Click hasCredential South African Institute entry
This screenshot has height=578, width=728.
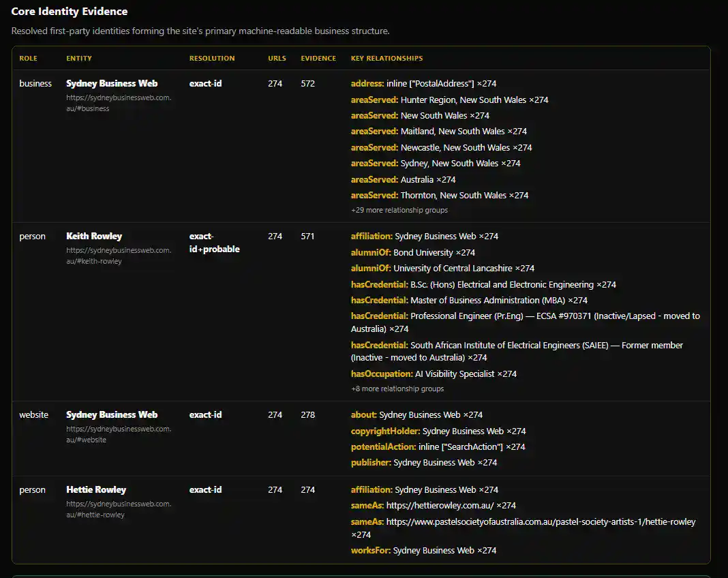click(517, 352)
